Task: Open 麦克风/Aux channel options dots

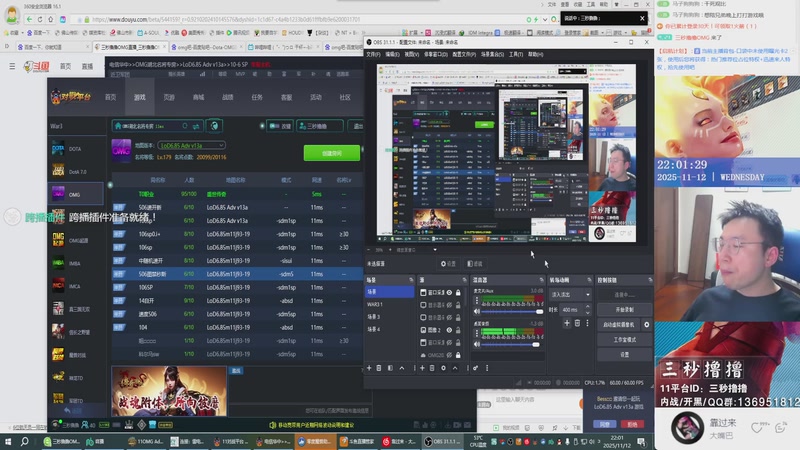Action: coord(477,300)
